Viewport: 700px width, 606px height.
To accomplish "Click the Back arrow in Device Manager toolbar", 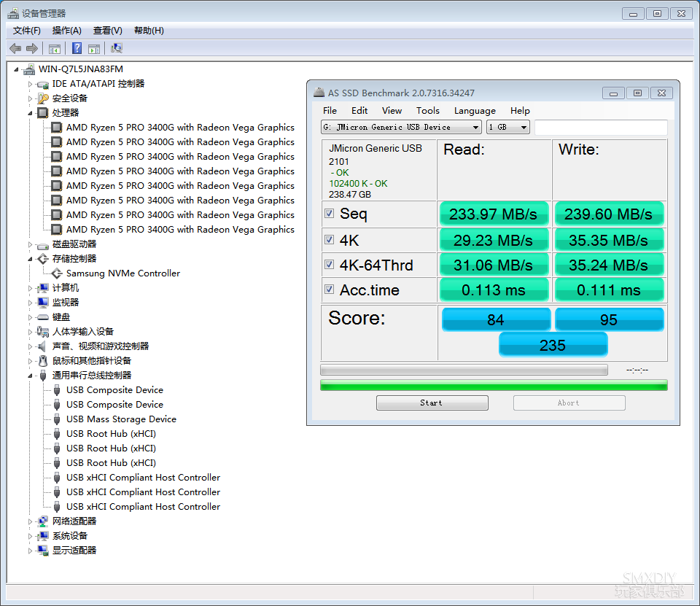I will [15, 48].
